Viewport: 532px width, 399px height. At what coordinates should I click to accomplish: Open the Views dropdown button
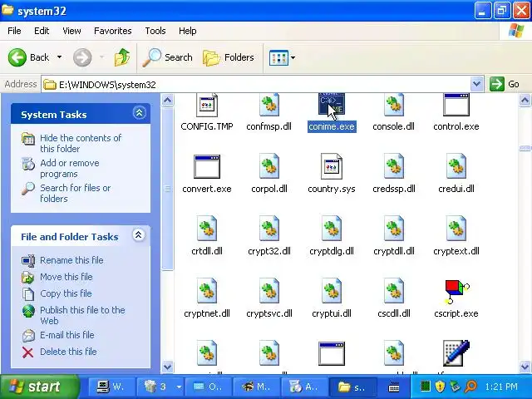tap(282, 57)
